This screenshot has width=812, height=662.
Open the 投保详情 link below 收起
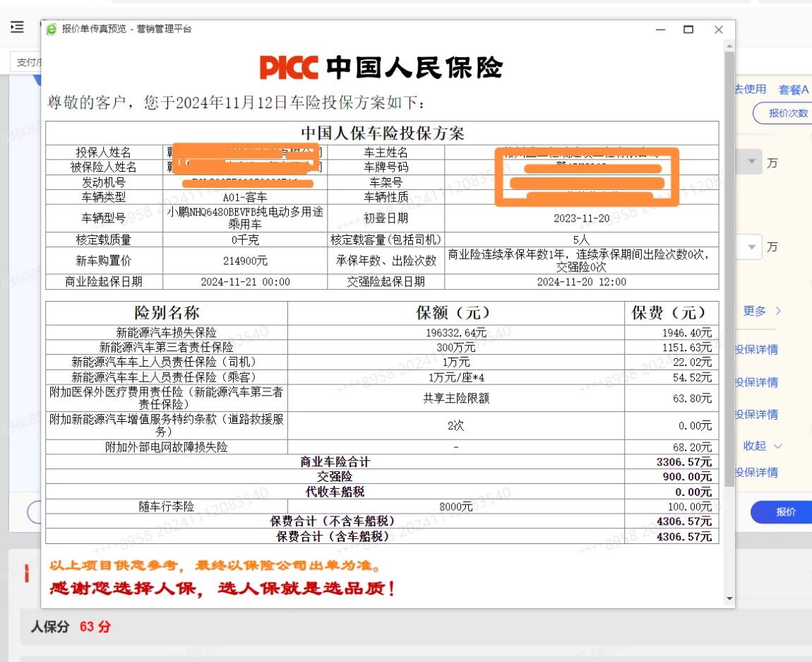point(757,473)
